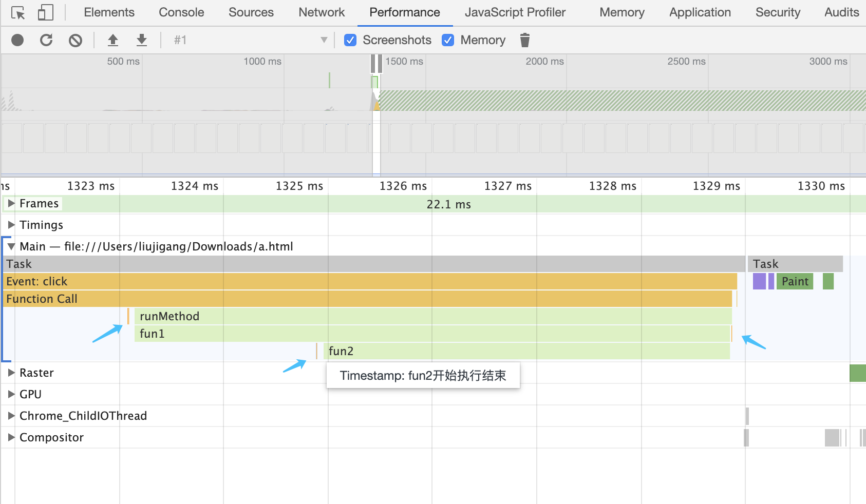Click the collect garbage trash icon

pos(524,40)
